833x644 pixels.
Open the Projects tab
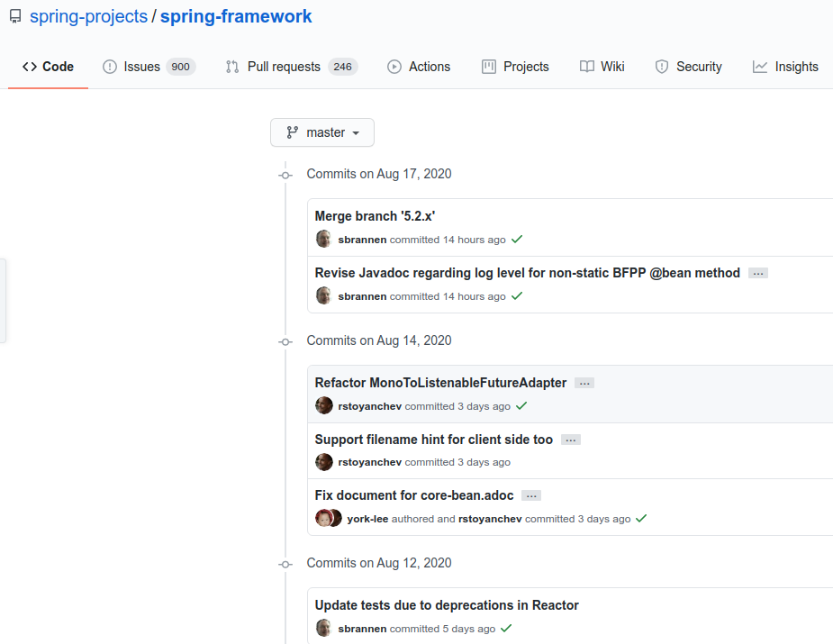[515, 67]
